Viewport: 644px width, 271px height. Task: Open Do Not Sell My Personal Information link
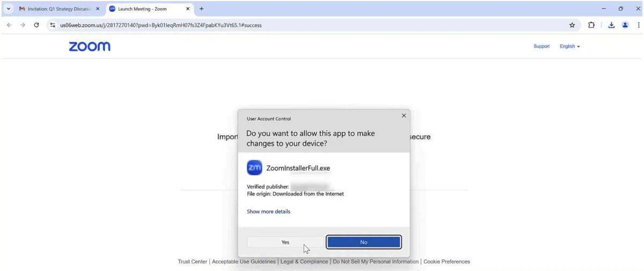click(376, 262)
